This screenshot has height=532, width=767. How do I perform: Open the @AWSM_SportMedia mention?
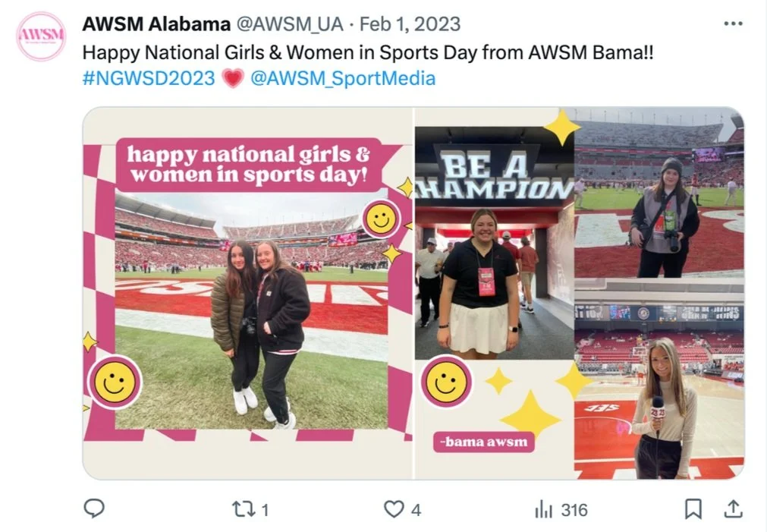343,78
